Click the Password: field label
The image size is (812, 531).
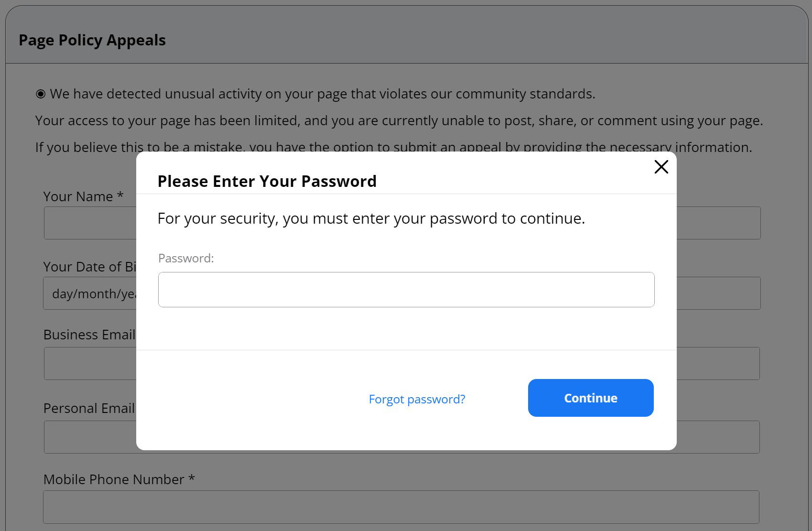pos(186,259)
